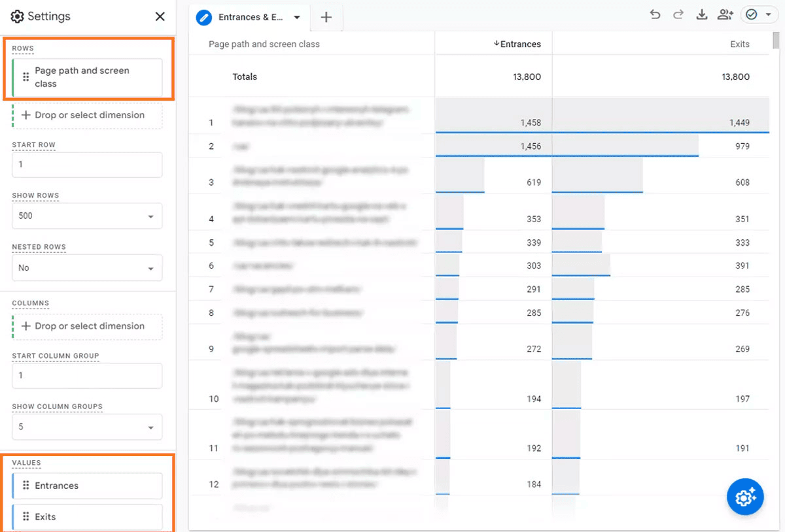Click Entrances total 13,800
The image size is (785, 532).
tap(527, 76)
